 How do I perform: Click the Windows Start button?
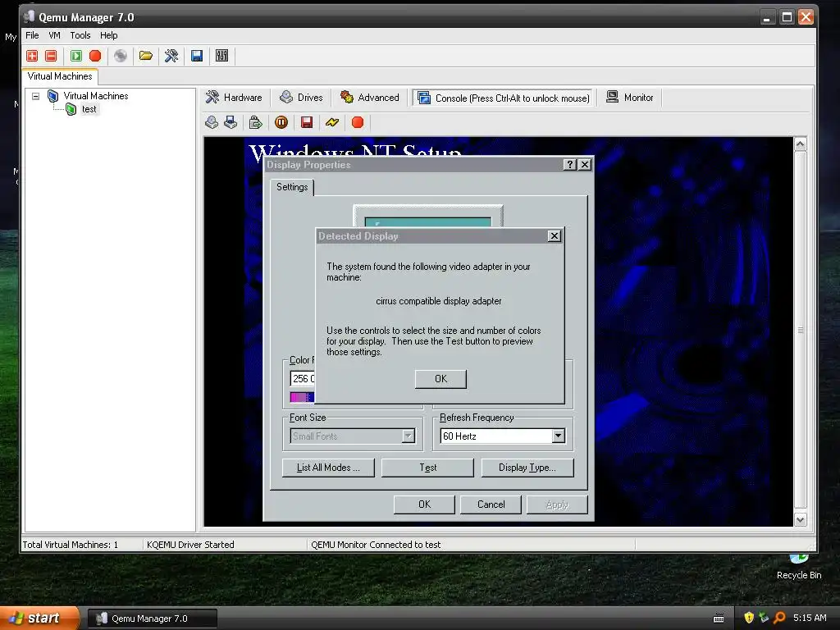[39, 619]
